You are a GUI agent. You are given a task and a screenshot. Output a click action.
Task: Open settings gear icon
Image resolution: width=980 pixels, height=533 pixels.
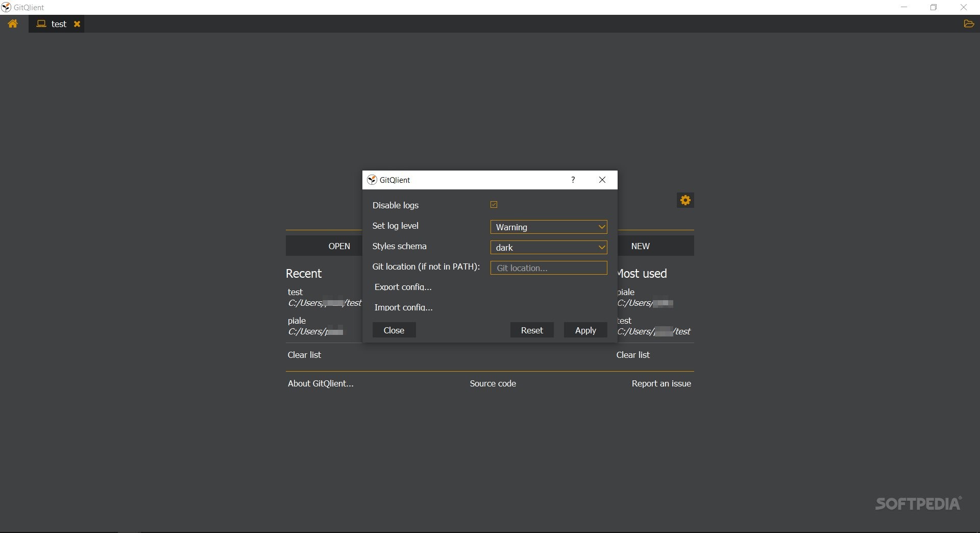click(x=685, y=200)
